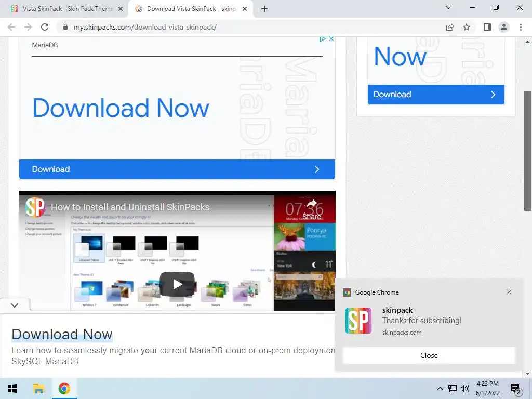
Task: Click the wide blue Download button in main ad
Action: point(177,169)
